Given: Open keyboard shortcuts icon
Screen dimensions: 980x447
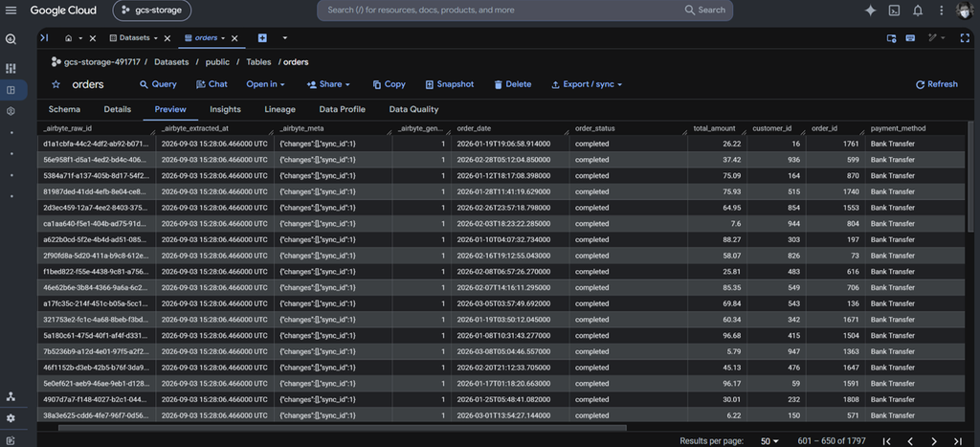Looking at the screenshot, I should click(x=911, y=38).
